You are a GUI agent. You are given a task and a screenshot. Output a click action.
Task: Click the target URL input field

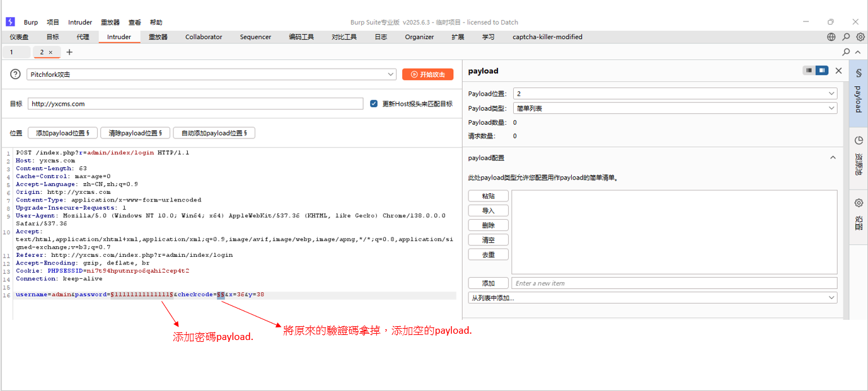(x=195, y=104)
